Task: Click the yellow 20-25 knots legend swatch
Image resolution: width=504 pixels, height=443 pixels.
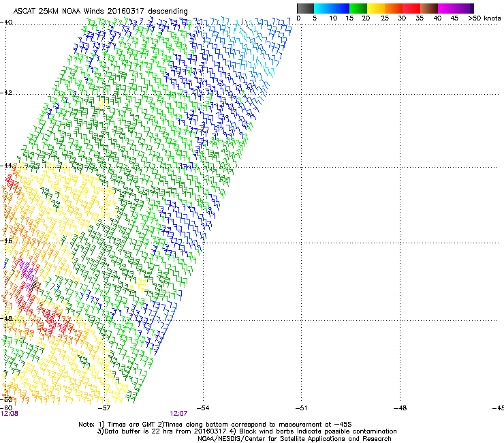Action: point(376,8)
